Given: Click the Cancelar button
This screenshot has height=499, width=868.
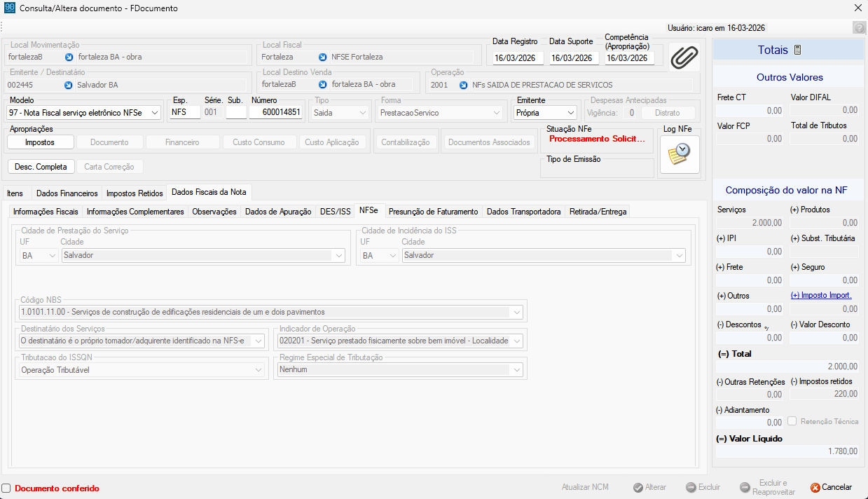Looking at the screenshot, I should [x=832, y=487].
